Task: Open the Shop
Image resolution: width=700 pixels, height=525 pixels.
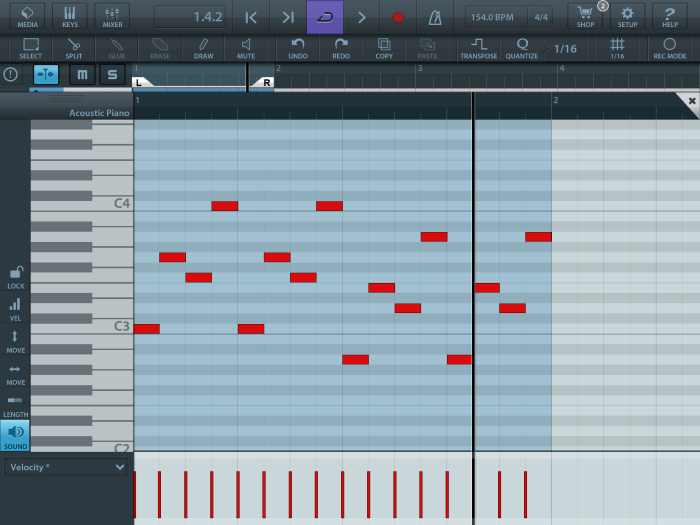Action: tap(585, 17)
